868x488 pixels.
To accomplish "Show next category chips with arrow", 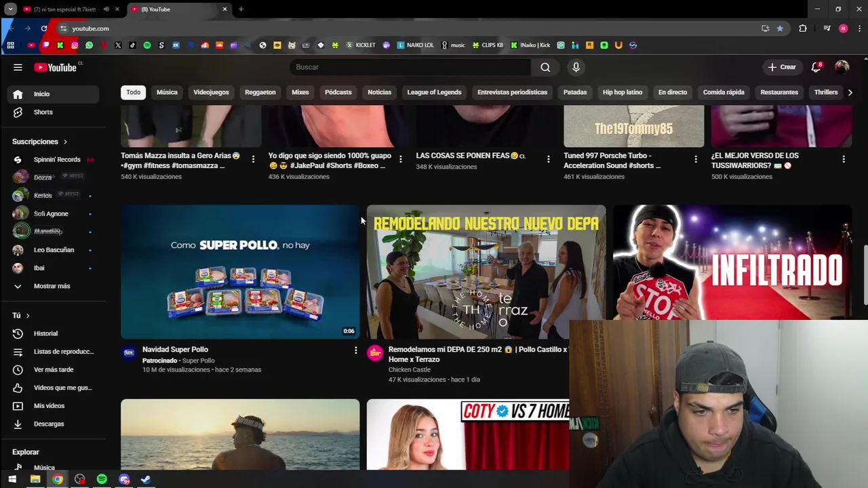I will (x=850, y=92).
